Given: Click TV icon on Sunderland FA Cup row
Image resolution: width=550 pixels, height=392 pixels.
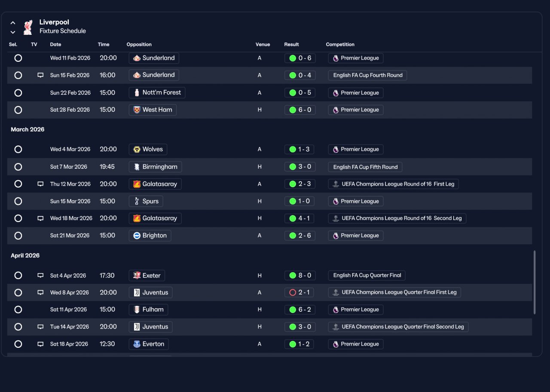Looking at the screenshot, I should point(40,75).
